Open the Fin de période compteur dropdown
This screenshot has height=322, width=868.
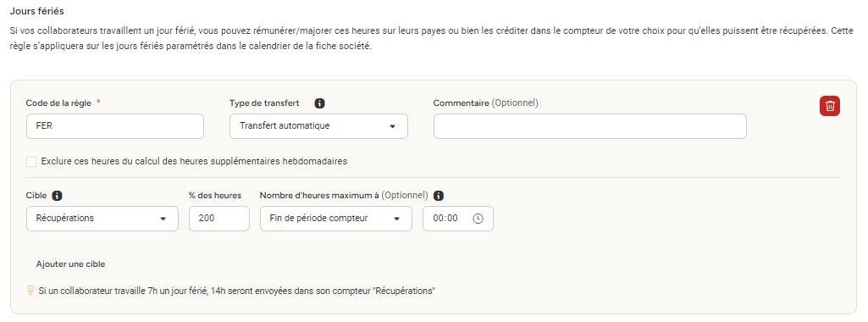[336, 219]
